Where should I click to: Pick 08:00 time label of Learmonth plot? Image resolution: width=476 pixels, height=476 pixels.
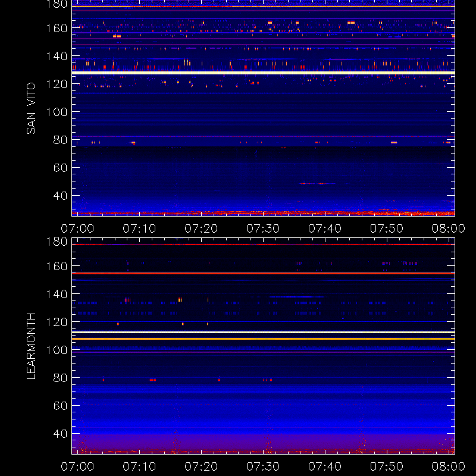point(449,466)
